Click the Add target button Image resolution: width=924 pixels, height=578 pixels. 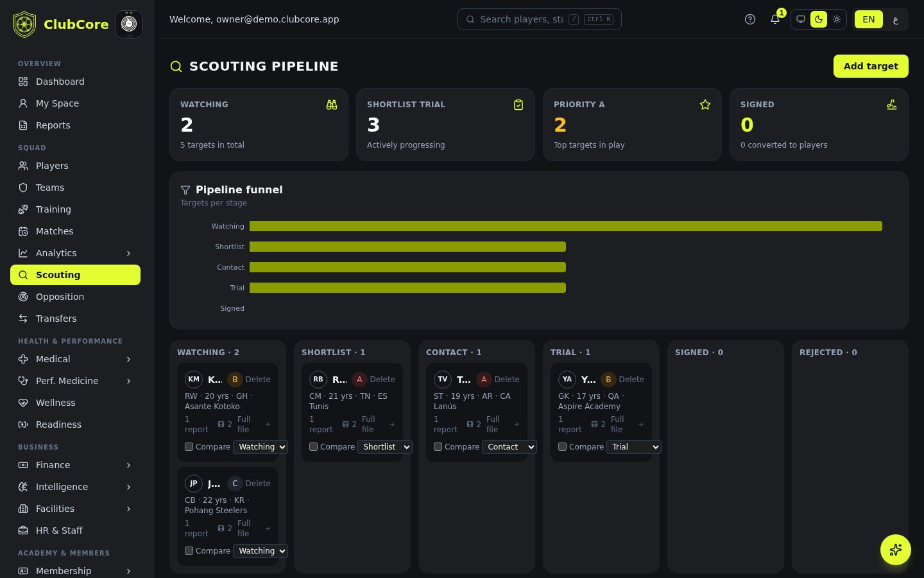[871, 66]
